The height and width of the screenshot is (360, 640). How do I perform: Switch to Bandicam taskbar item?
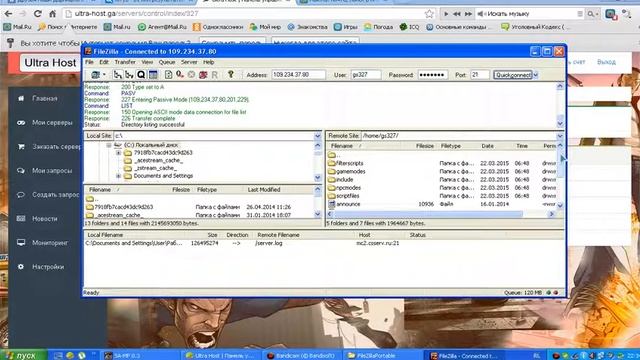(x=301, y=356)
